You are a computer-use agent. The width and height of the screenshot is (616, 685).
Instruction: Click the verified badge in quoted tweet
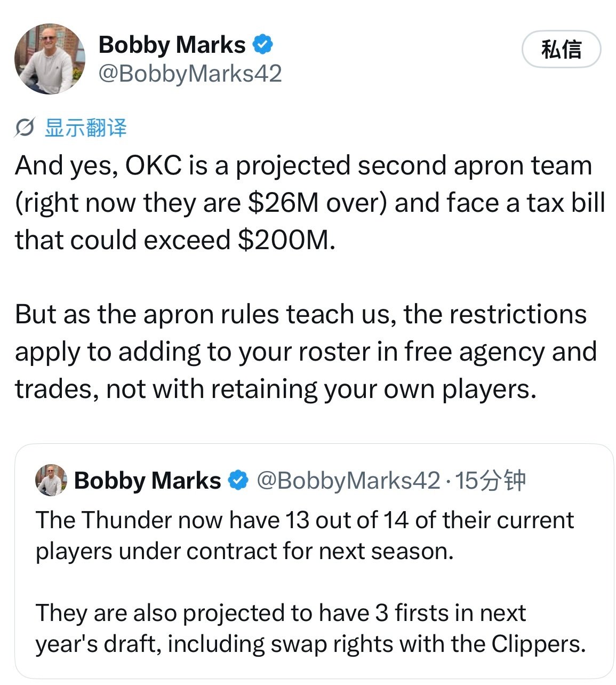click(238, 480)
